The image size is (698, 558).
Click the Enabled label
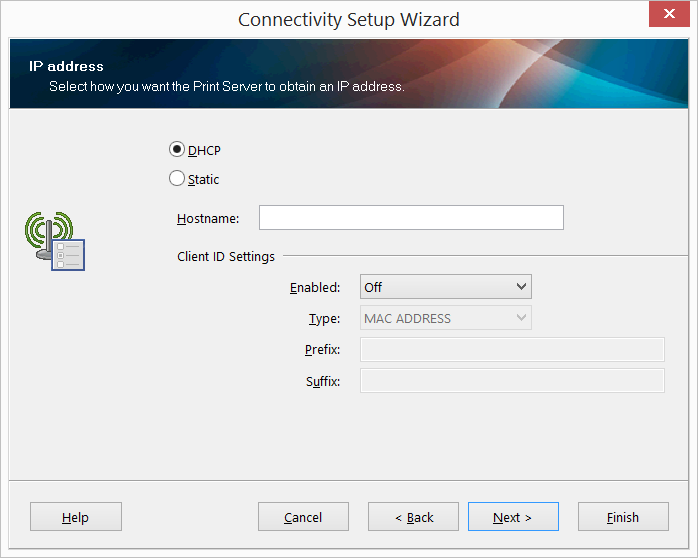tap(315, 287)
